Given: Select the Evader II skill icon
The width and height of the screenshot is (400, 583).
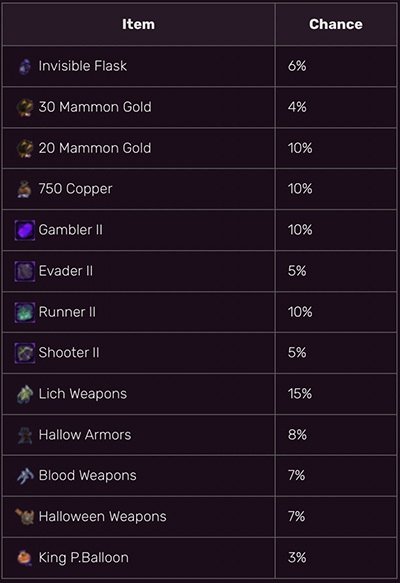Looking at the screenshot, I should pos(25,271).
